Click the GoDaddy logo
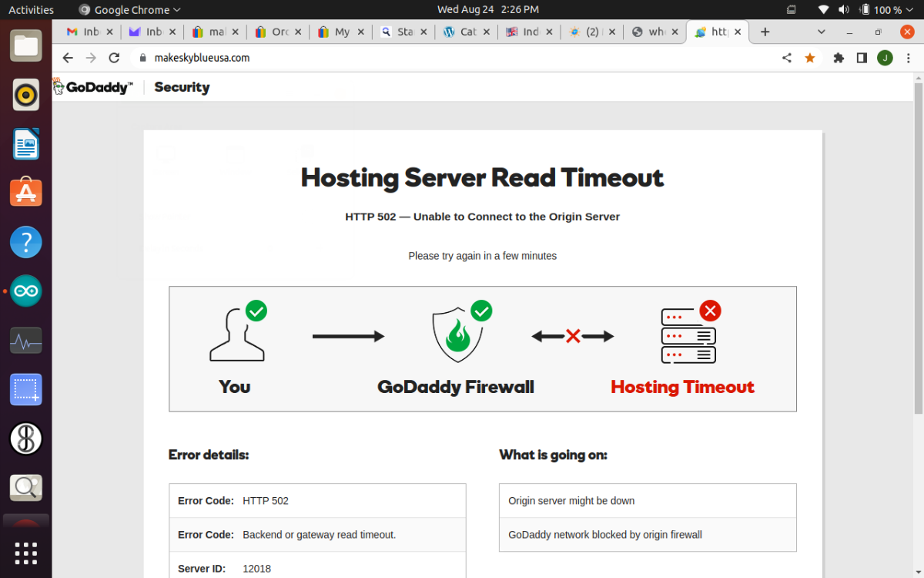Viewport: 924px width, 578px height. point(93,87)
